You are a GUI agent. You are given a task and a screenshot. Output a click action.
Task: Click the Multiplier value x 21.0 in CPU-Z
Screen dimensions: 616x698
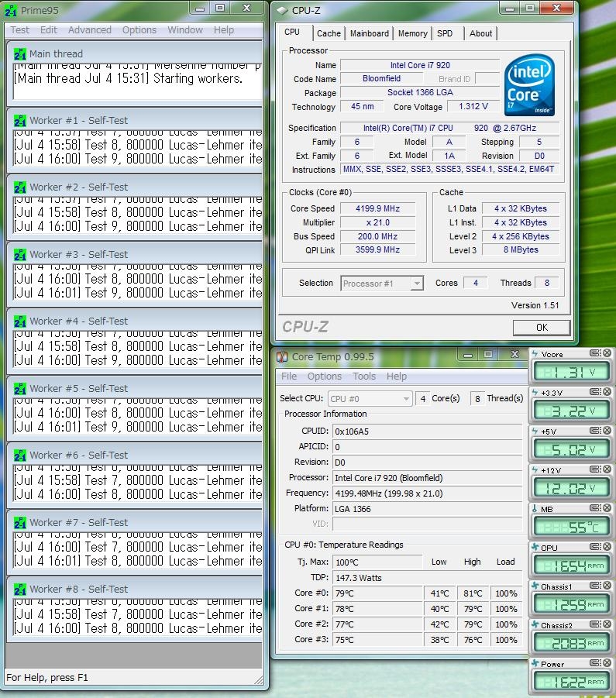tap(378, 222)
